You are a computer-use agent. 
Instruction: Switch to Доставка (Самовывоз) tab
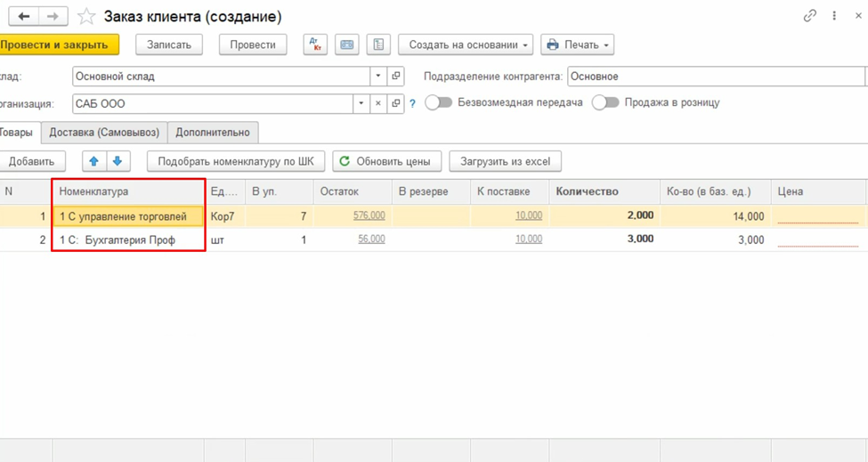click(x=104, y=133)
